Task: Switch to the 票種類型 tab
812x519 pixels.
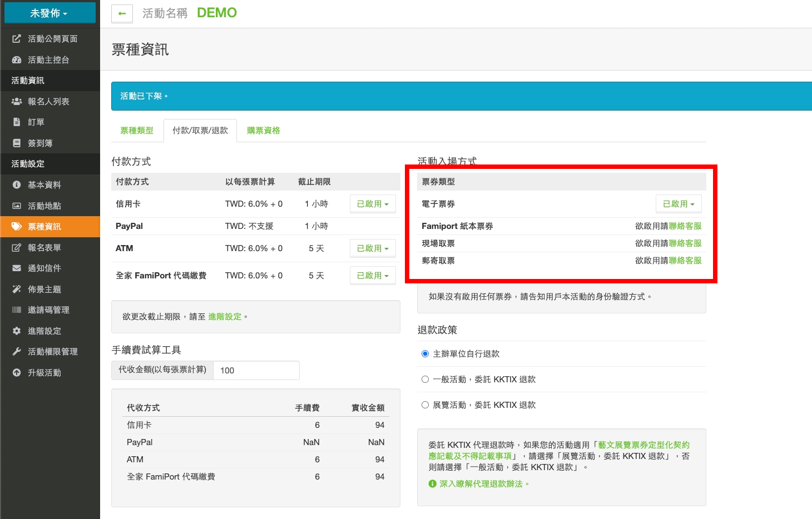Action: 137,131
